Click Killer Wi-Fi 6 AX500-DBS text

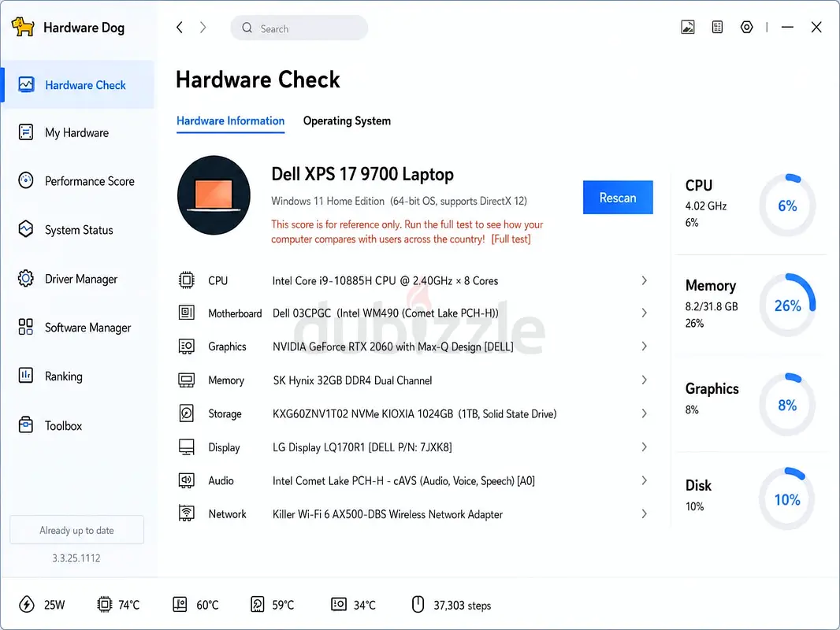(x=388, y=514)
